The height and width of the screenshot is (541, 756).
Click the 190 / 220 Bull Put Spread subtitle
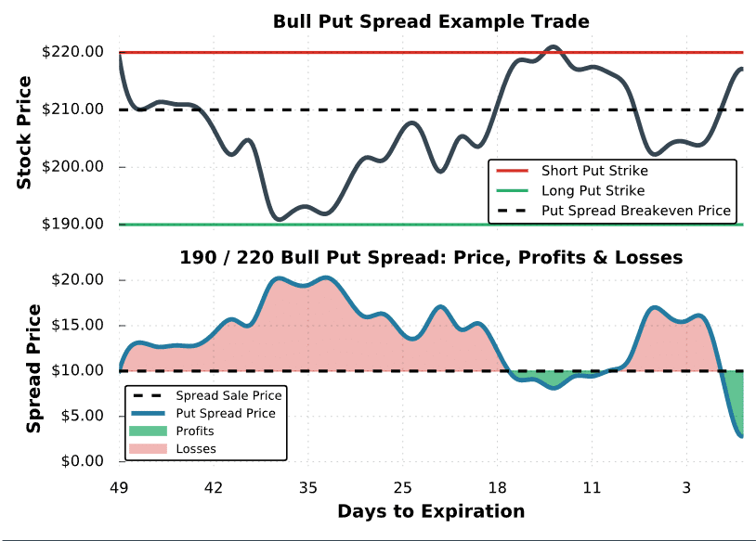[431, 257]
